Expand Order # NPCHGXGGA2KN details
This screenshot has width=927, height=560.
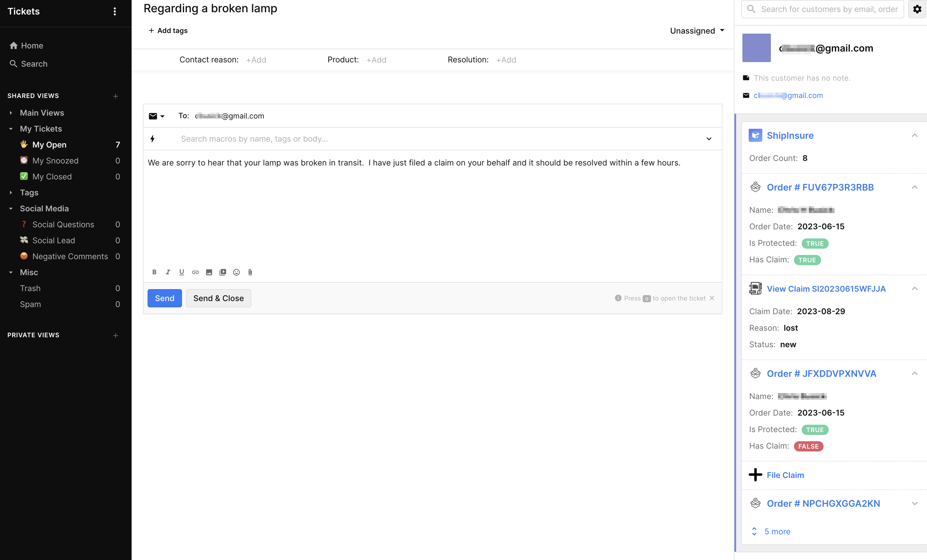coord(914,503)
